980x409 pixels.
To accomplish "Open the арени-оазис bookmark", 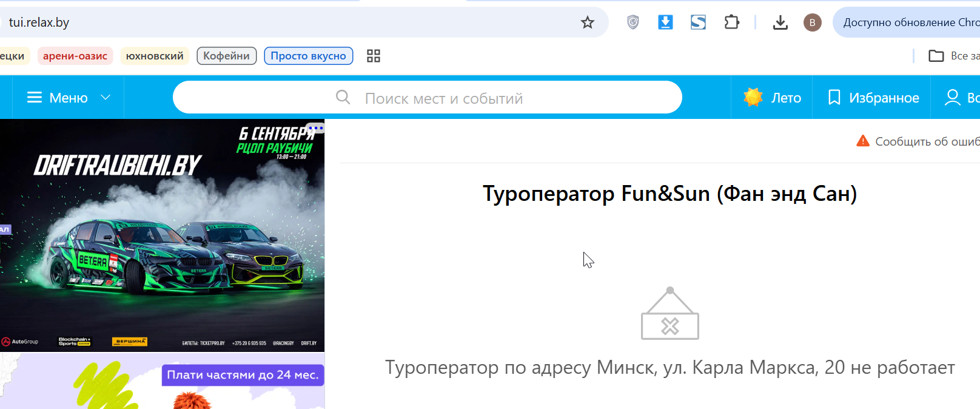I will [x=75, y=56].
